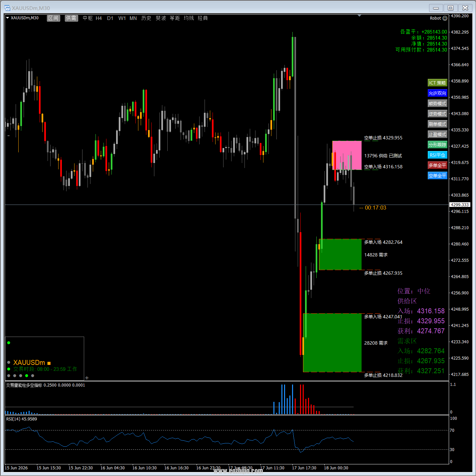
Task: Click green dot beside 交易时段 text
Action: tap(9, 369)
